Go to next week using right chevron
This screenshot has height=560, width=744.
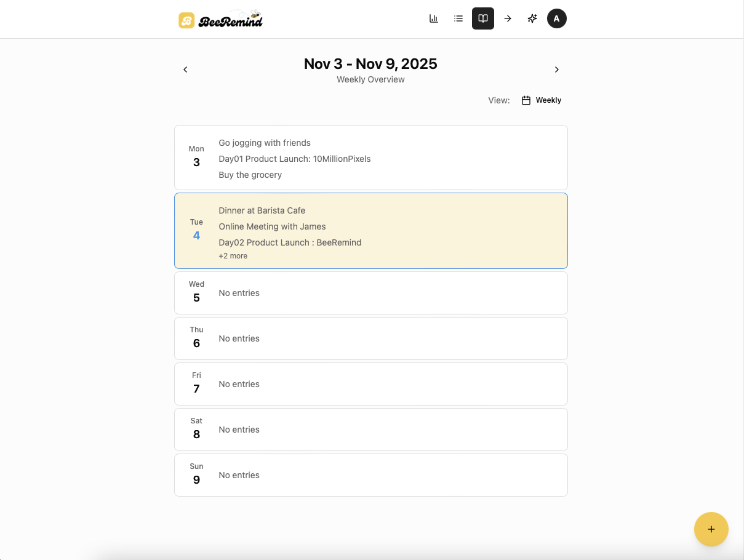[556, 69]
